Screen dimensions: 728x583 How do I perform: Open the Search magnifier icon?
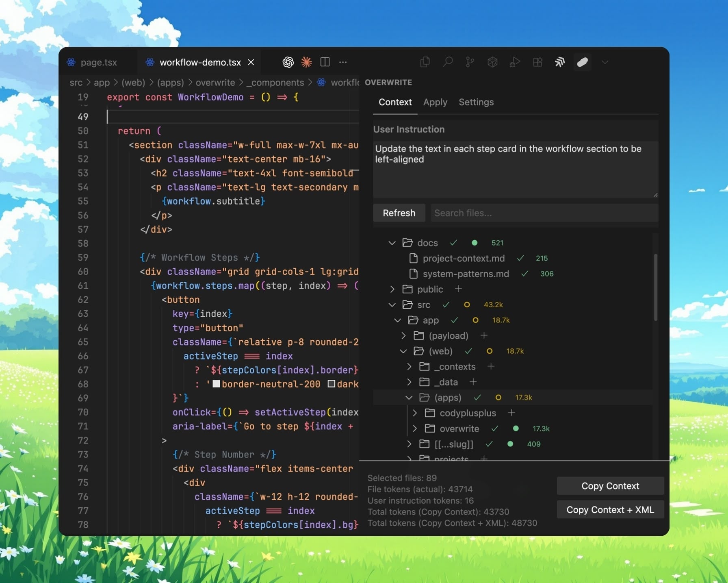448,62
